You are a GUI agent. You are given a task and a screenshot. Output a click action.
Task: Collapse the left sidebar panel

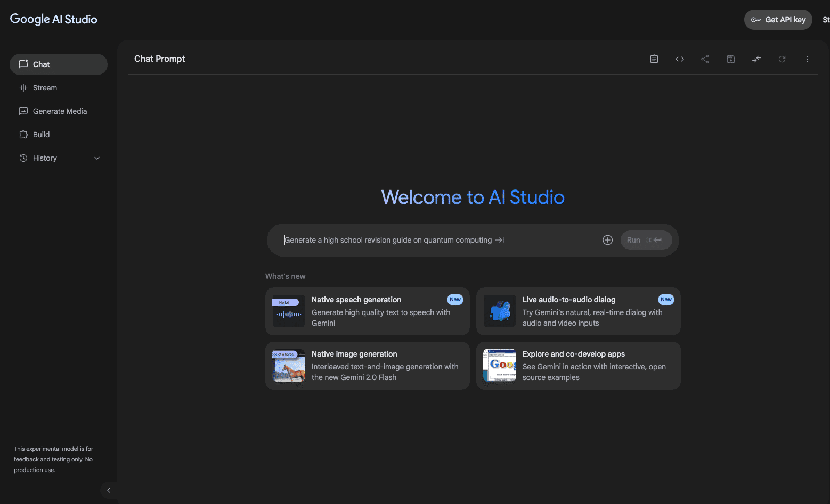[x=109, y=490]
